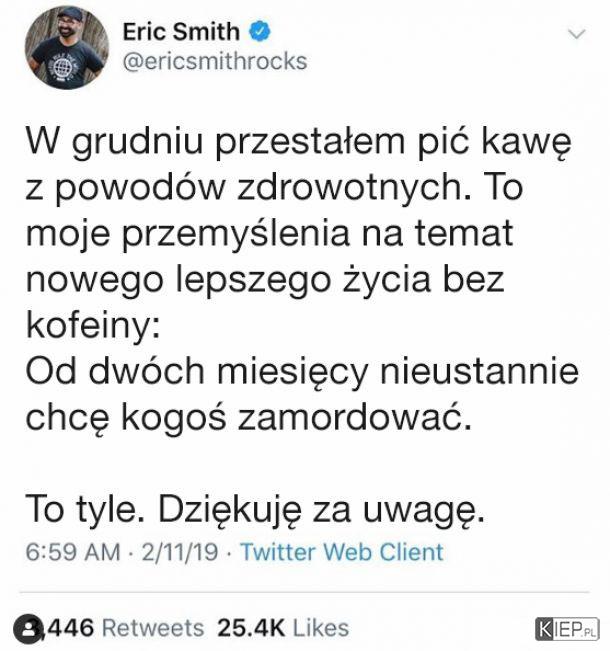Click the 2/11/19 tweet date

pos(180,552)
